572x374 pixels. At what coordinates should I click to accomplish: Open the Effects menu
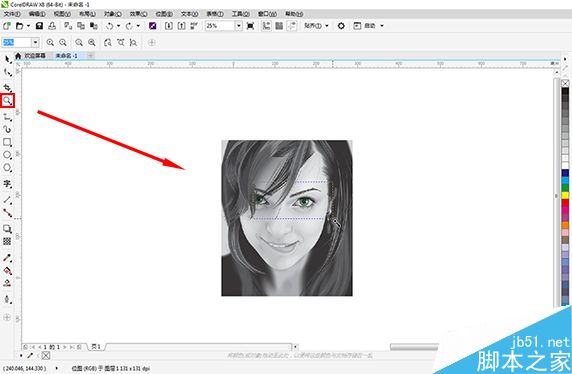[x=139, y=14]
